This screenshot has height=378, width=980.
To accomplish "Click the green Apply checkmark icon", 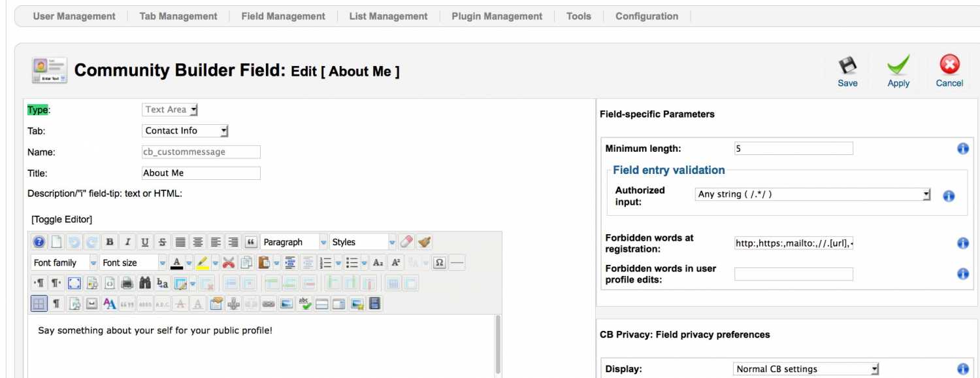I will 898,65.
